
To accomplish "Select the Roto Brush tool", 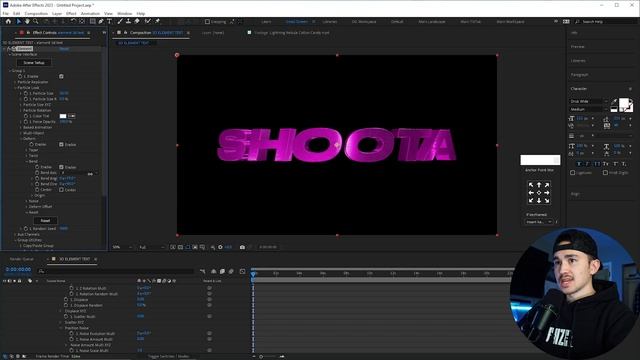I will point(148,21).
